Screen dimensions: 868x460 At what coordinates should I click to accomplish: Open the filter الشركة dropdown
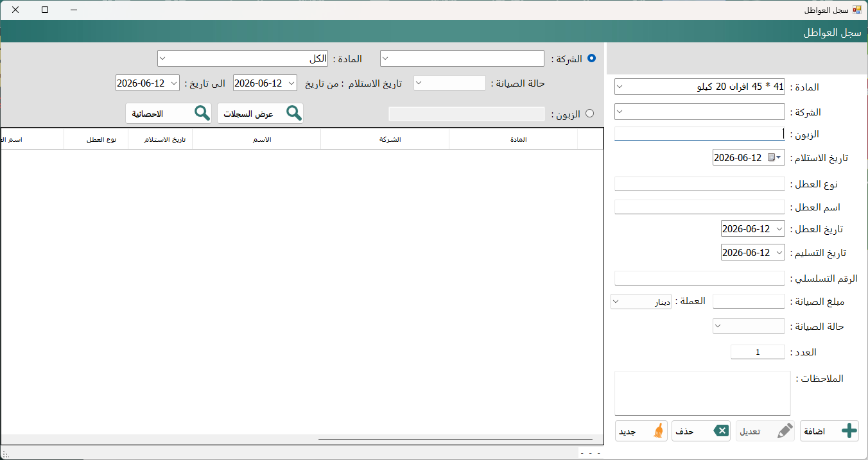(385, 58)
